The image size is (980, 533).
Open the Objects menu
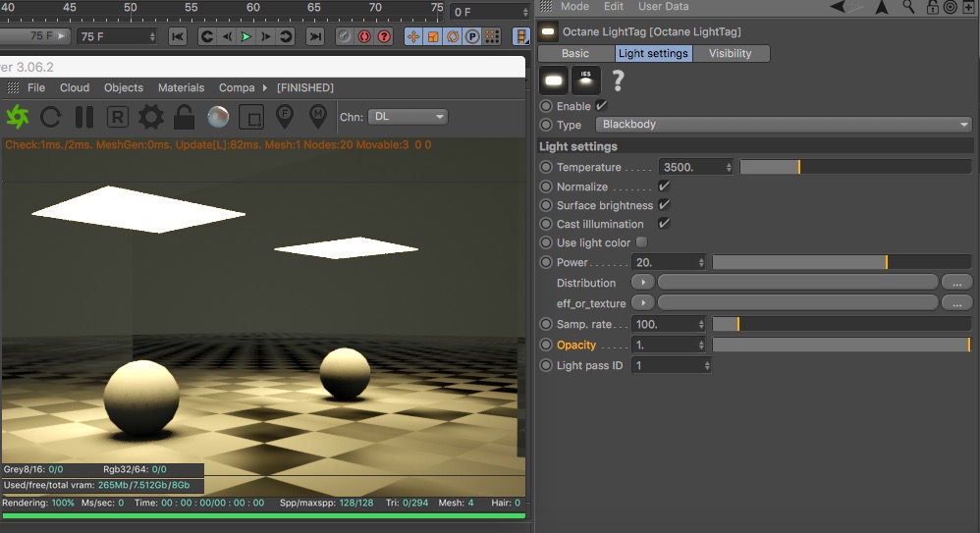[x=123, y=87]
